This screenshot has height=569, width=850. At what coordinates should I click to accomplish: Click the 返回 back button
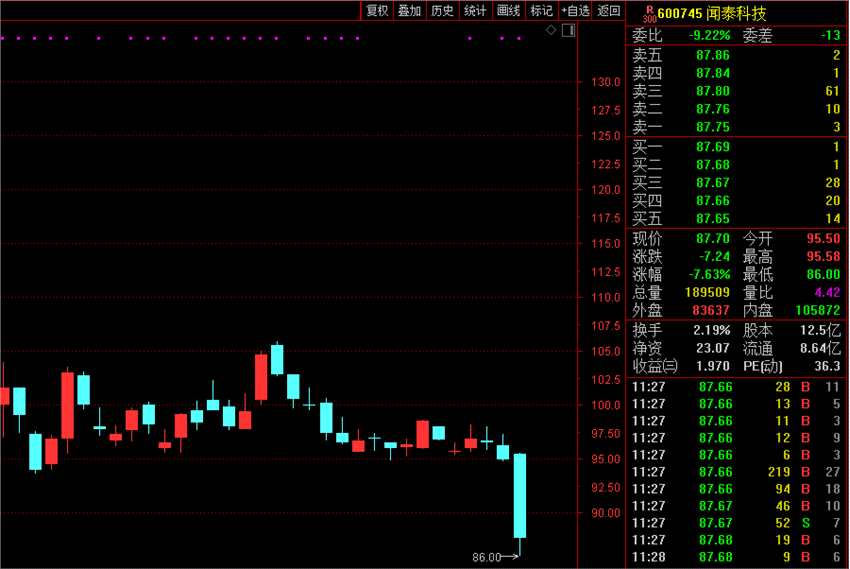(609, 10)
